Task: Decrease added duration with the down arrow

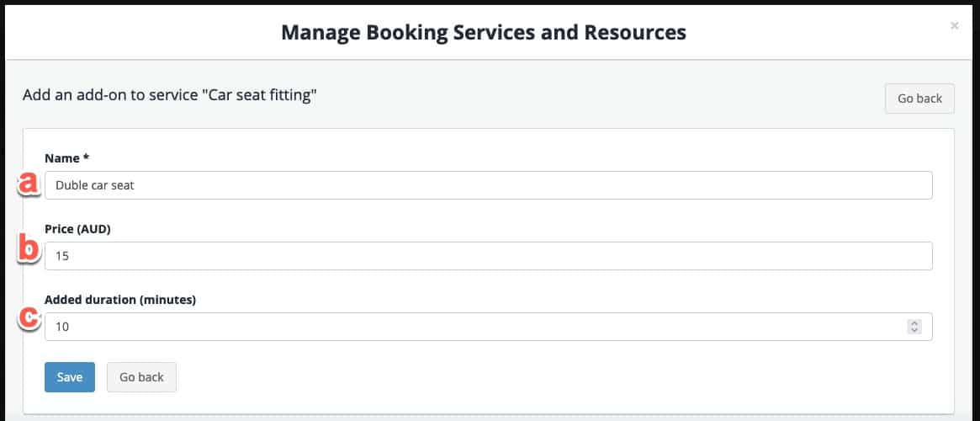Action: pyautogui.click(x=914, y=330)
